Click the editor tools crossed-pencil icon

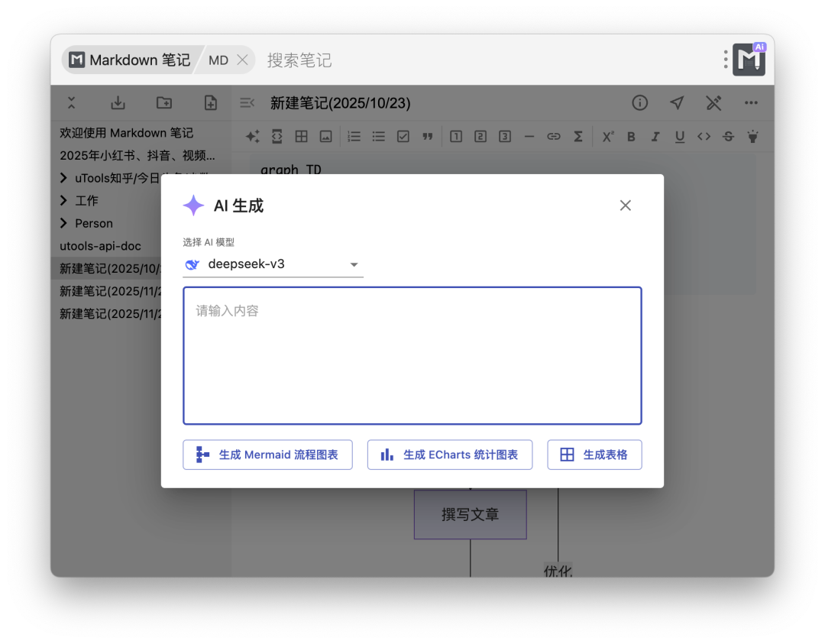(x=713, y=102)
